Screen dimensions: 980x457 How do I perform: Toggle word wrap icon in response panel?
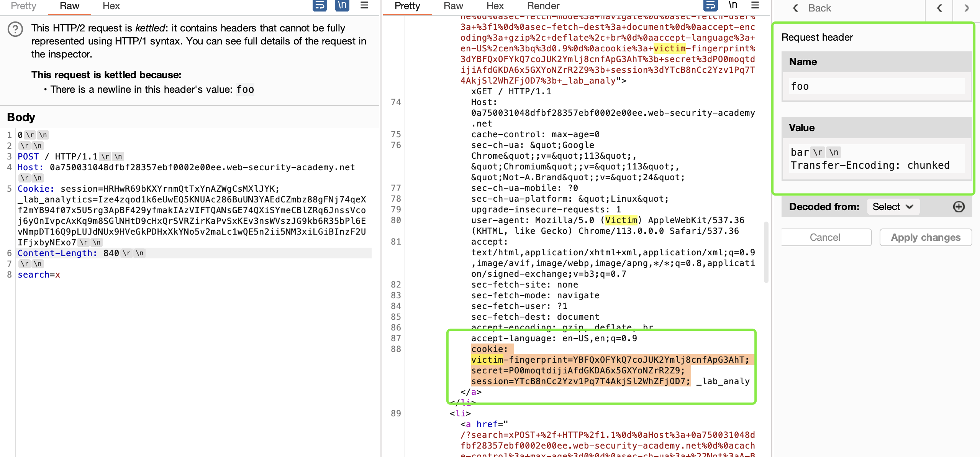click(710, 5)
